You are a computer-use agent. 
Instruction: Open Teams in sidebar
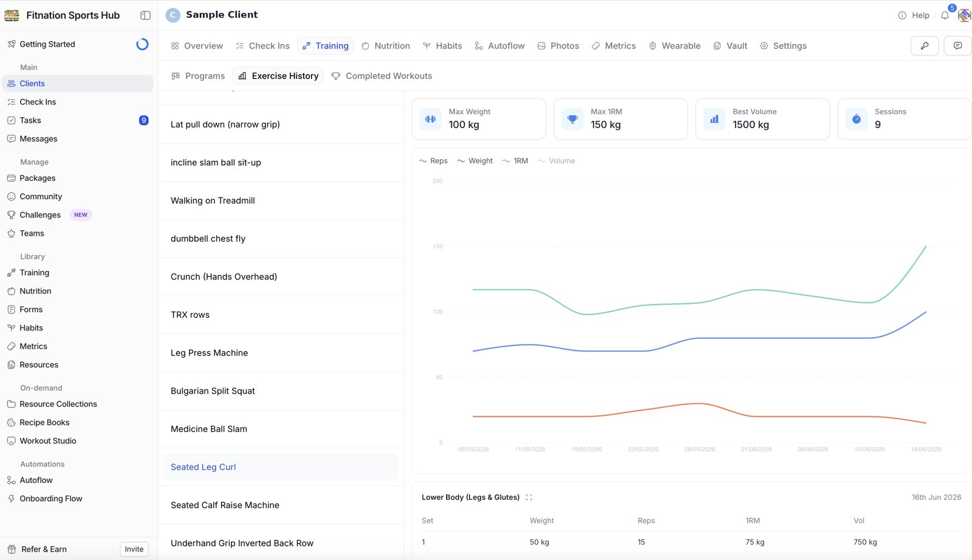point(78,233)
